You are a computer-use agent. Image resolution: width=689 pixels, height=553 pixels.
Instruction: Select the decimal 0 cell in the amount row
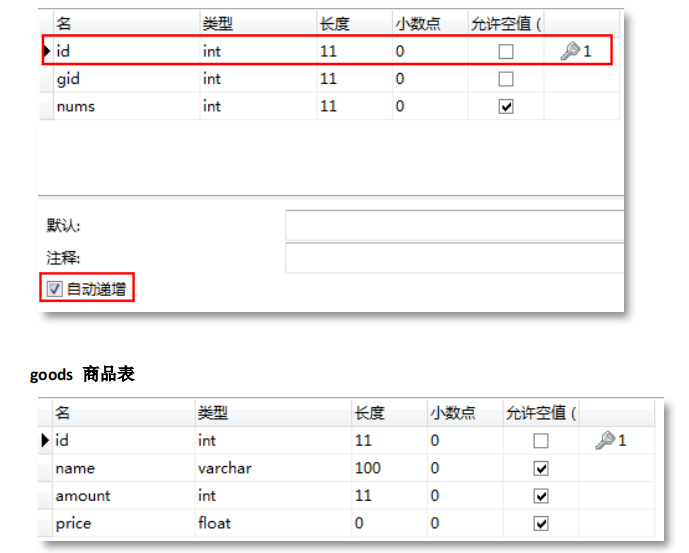point(465,496)
